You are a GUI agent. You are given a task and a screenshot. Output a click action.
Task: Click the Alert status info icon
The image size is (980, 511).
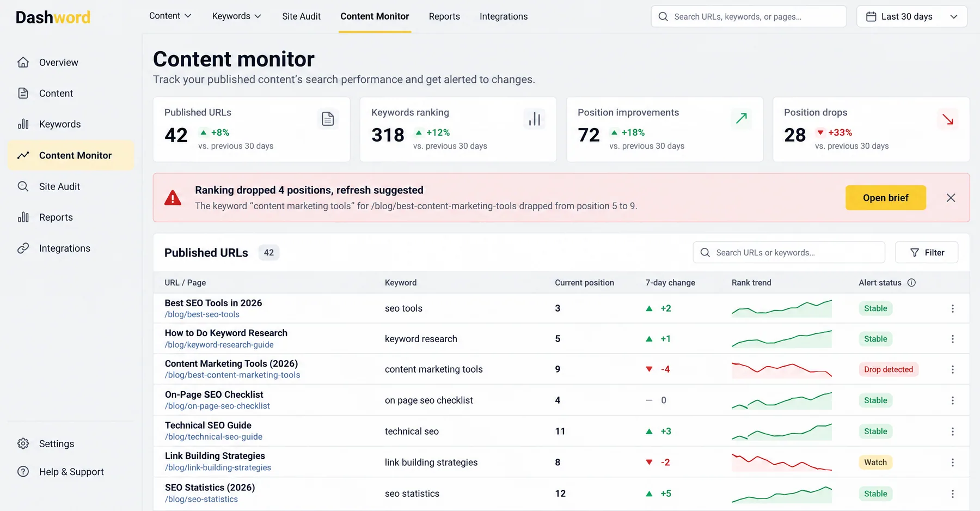(911, 283)
